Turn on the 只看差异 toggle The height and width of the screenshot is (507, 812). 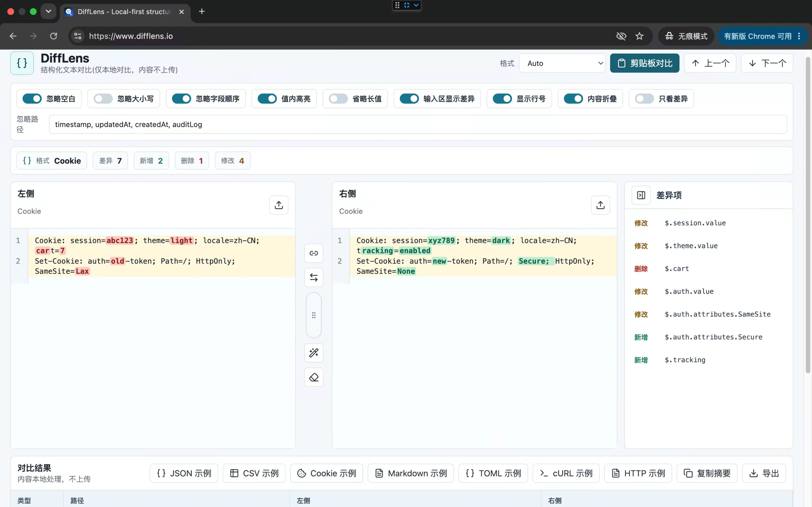click(644, 99)
